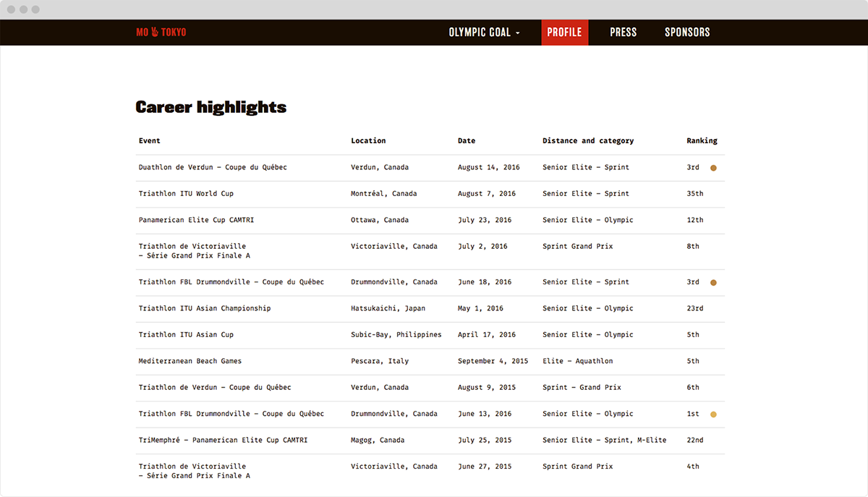This screenshot has height=497, width=868.
Task: Click the May 1, 2016 date
Action: [x=480, y=308]
